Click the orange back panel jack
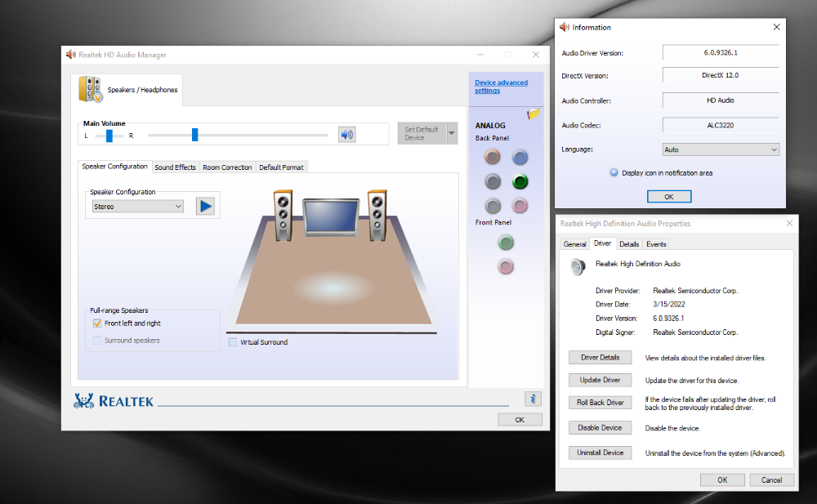This screenshot has height=504, width=817. [x=492, y=157]
